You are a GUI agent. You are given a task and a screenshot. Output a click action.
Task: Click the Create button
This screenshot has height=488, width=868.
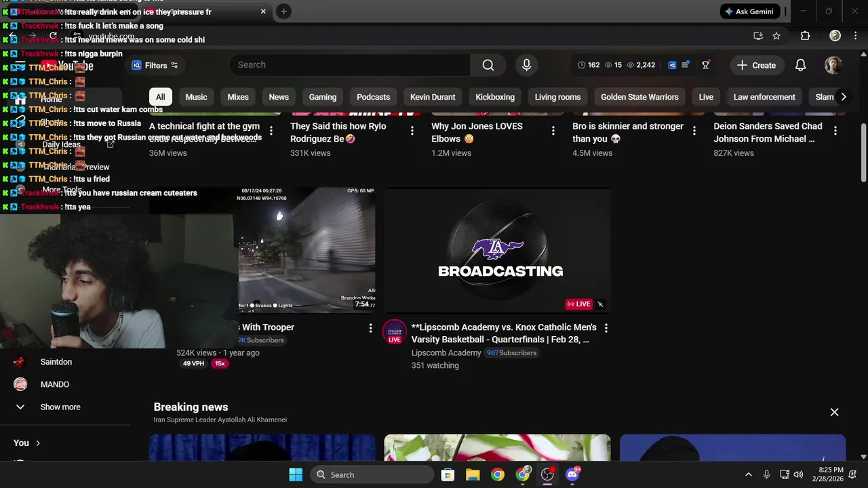(757, 65)
